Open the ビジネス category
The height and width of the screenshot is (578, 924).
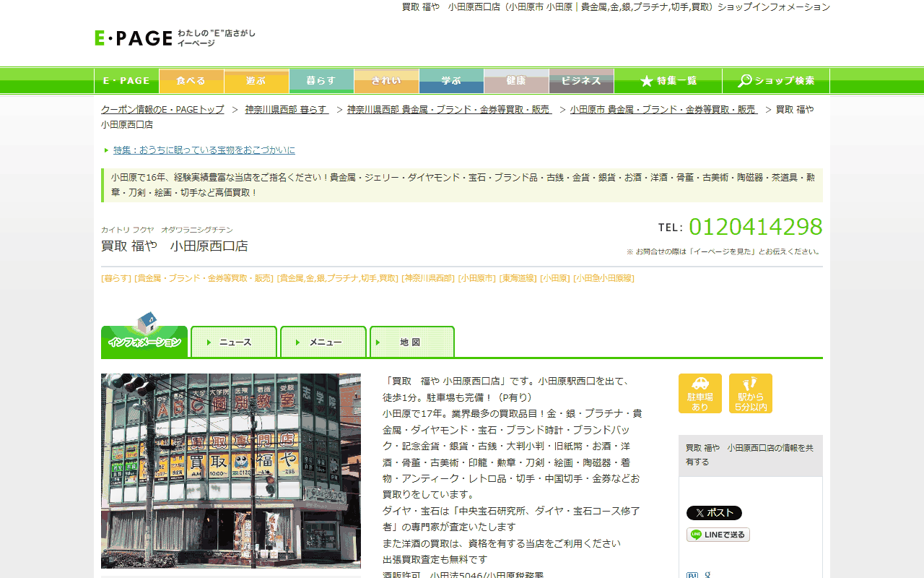tap(581, 81)
